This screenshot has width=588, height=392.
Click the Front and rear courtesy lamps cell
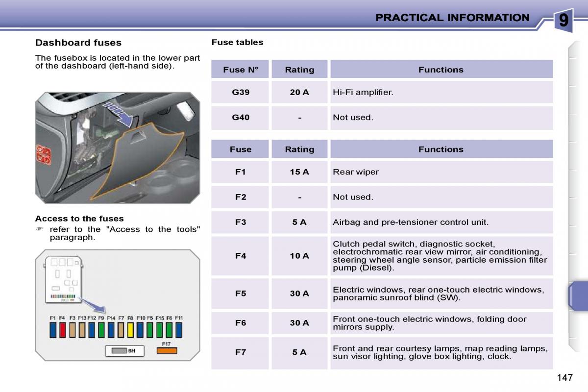pos(441,352)
